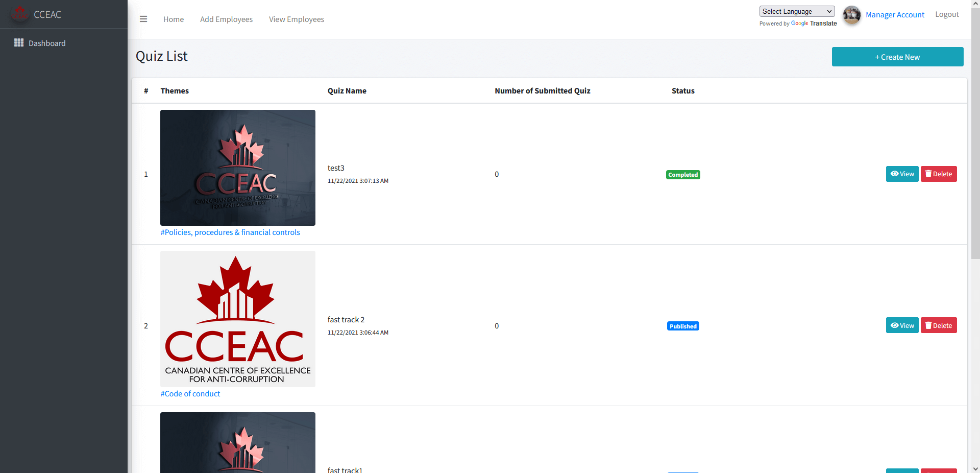This screenshot has height=473, width=980.
Task: Click the fast track 2 quiz name
Action: click(346, 320)
